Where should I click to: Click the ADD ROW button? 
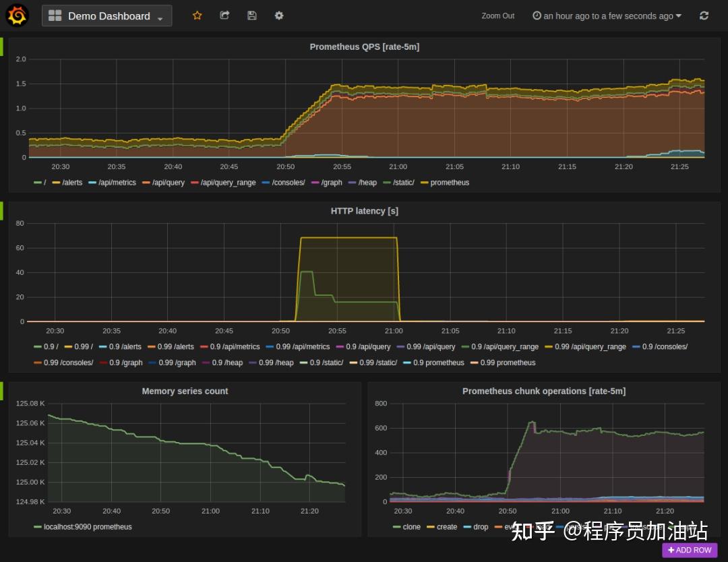690,550
